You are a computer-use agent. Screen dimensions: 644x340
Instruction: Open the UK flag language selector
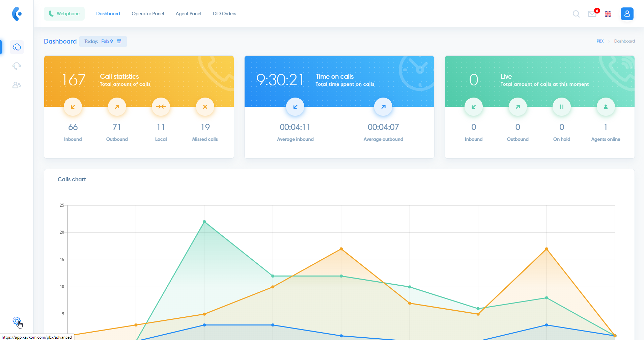click(x=608, y=14)
